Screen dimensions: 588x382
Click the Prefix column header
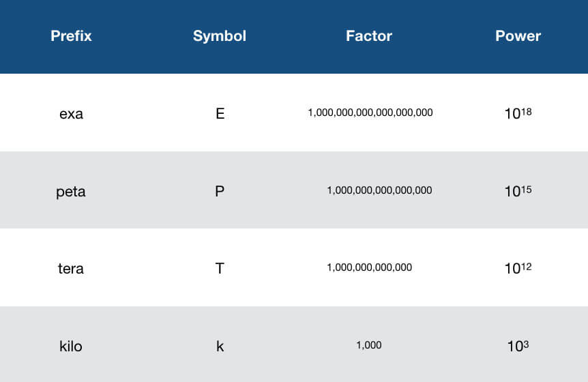coord(71,36)
